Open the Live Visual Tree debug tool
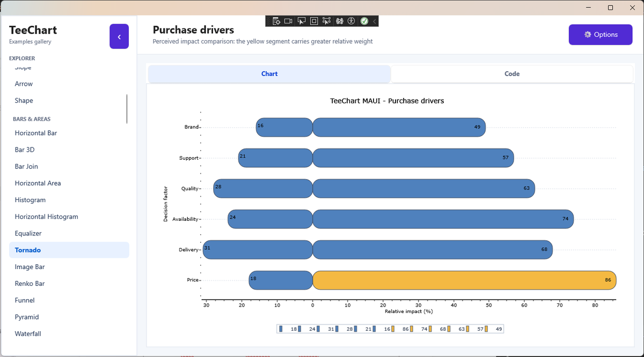Screen dimensions: 644x357 (276, 21)
